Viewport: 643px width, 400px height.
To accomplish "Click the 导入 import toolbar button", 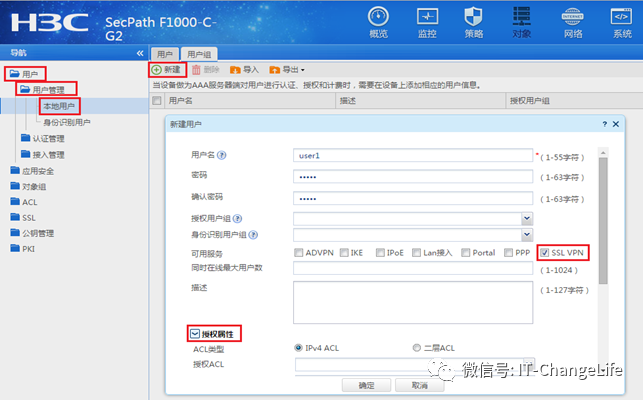I will click(x=244, y=70).
